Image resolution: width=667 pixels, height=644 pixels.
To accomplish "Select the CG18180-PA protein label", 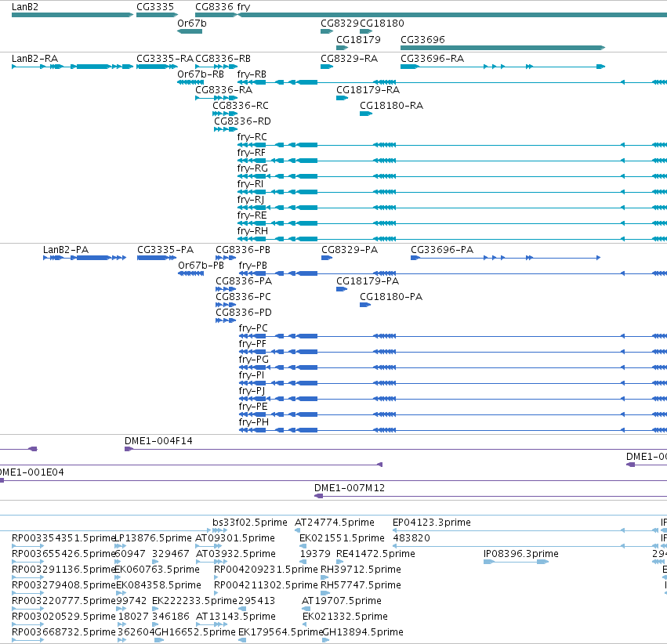I will pyautogui.click(x=391, y=297).
